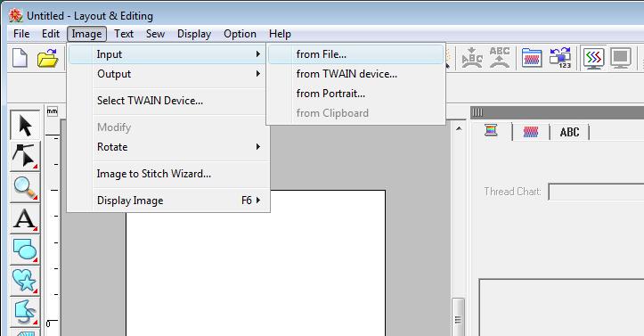Click the side panel grip handle
644x336 pixels.
pos(477,112)
